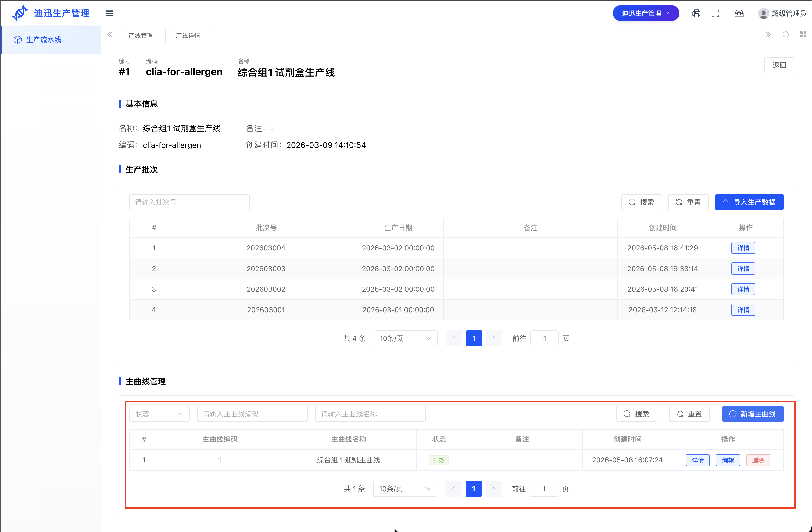Viewport: 812px width, 532px height.
Task: Click the 综合组 1 迎凯主曲线 name cell
Action: [x=348, y=460]
